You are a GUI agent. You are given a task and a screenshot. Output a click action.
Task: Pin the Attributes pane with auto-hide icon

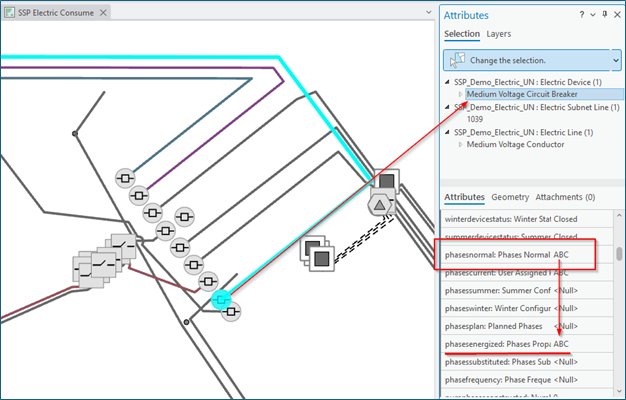(606, 15)
